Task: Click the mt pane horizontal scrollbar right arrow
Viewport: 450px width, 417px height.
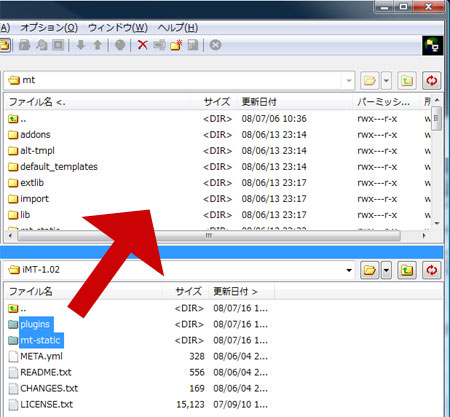Action: (x=424, y=236)
